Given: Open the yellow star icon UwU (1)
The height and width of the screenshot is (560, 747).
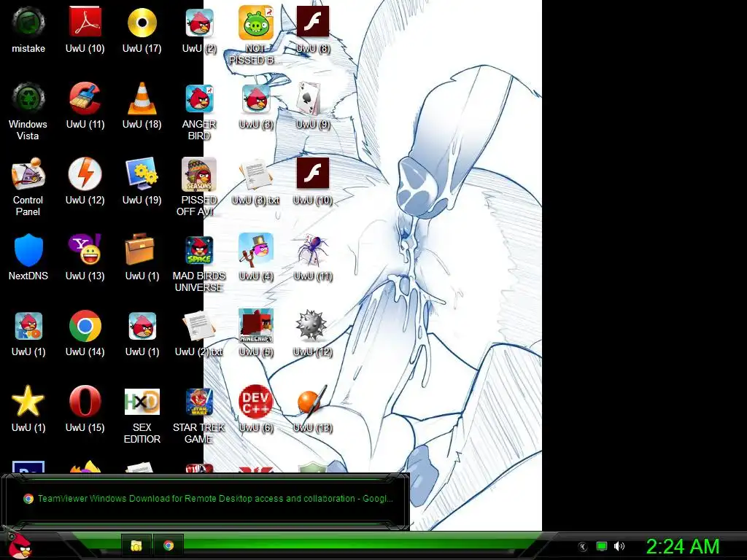Looking at the screenshot, I should click(x=28, y=408).
